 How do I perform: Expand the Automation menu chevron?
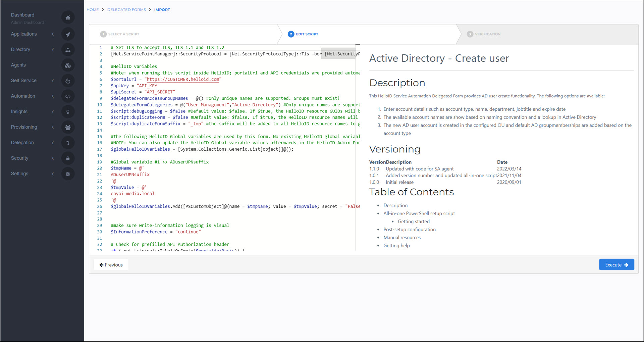[x=53, y=96]
